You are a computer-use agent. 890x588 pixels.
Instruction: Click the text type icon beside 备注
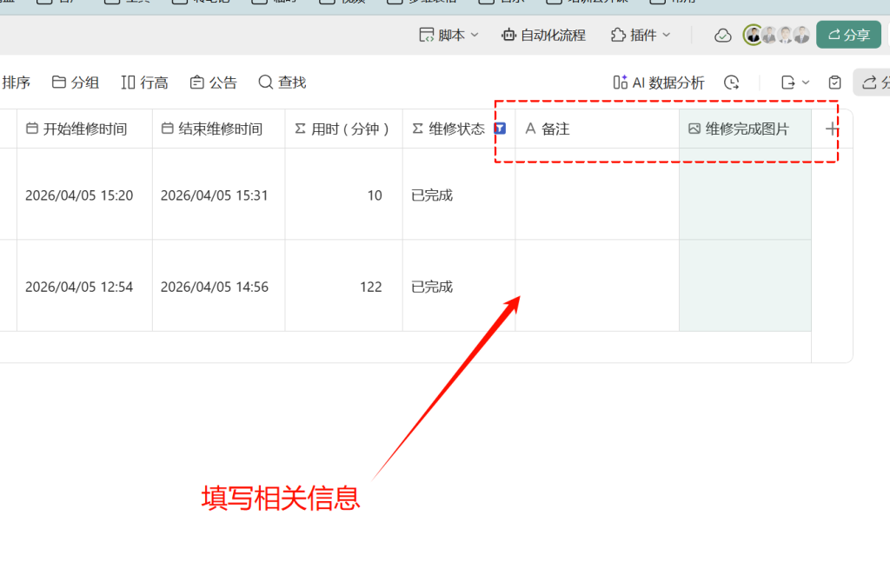pyautogui.click(x=530, y=129)
